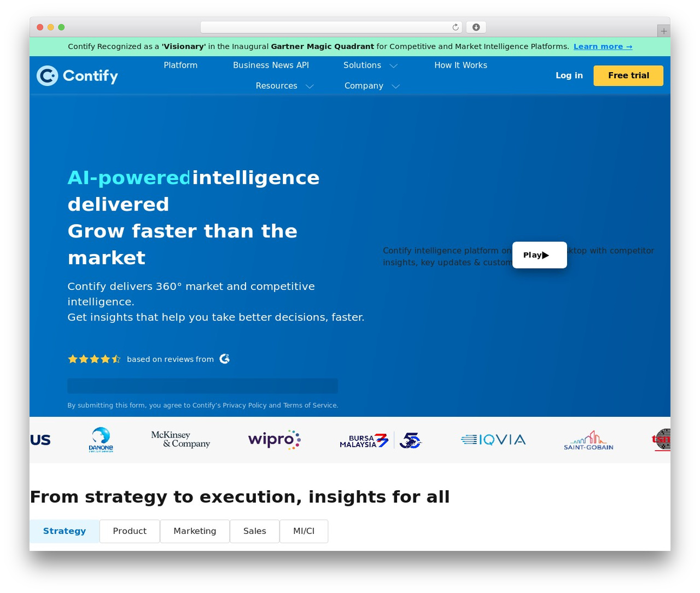Screen dimensions: 700x593
Task: Expand the Solutions menu
Action: pyautogui.click(x=370, y=65)
